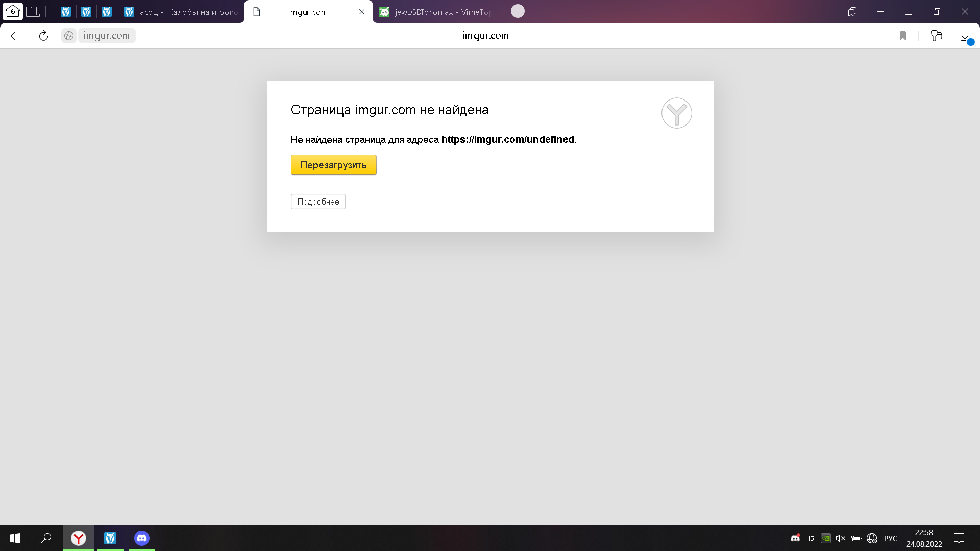
Task: Open the browser hamburger menu
Action: (880, 12)
